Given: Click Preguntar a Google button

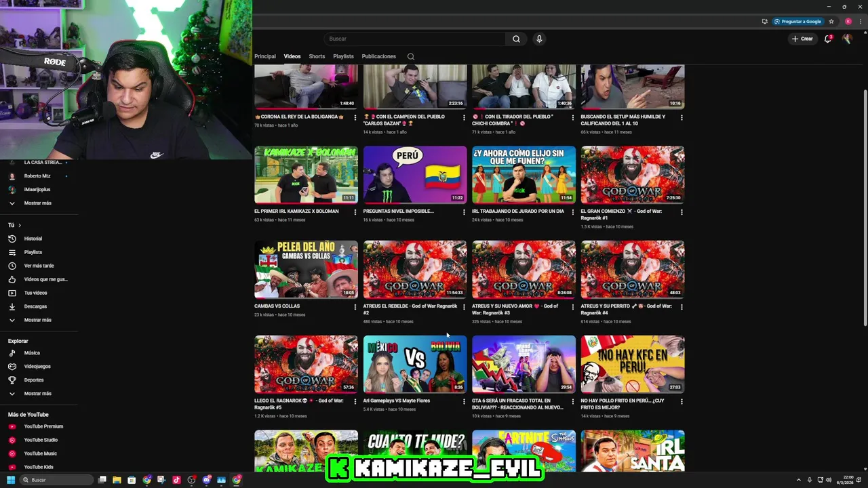Looking at the screenshot, I should (797, 21).
